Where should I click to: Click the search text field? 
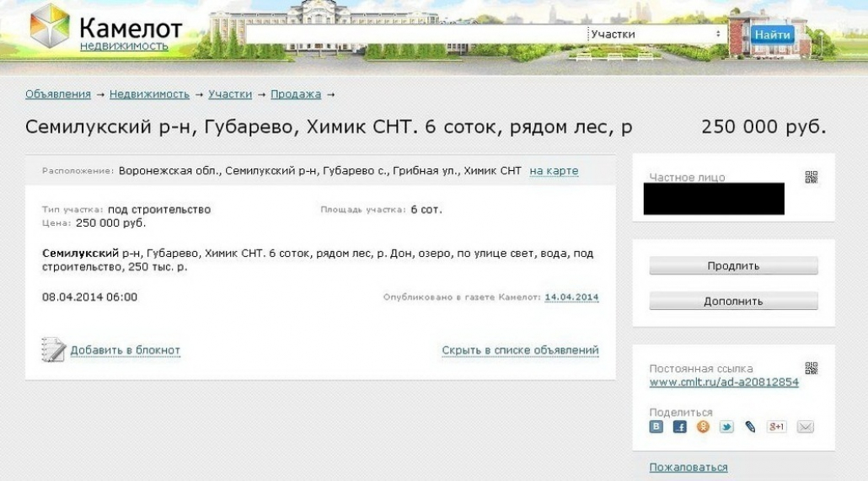pyautogui.click(x=416, y=35)
